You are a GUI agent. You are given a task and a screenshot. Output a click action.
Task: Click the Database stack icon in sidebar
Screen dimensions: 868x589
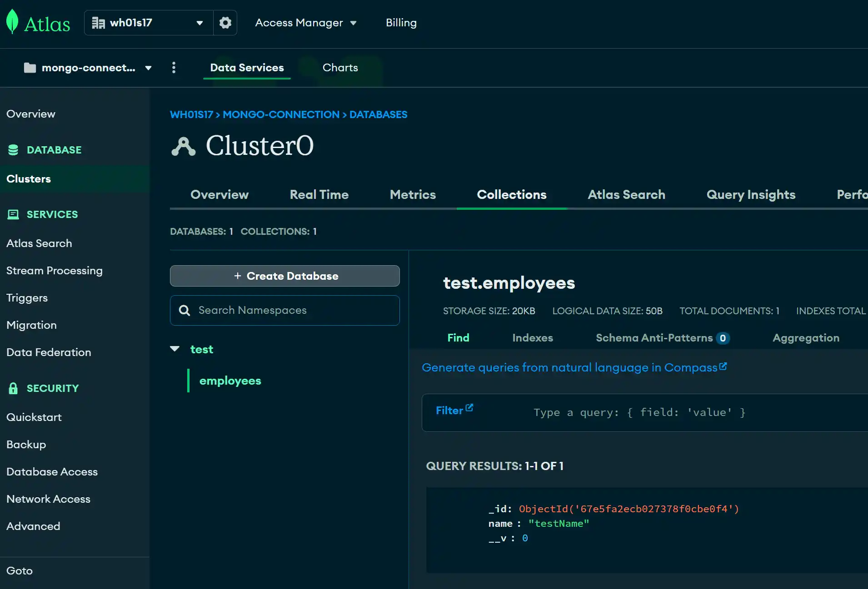tap(13, 150)
